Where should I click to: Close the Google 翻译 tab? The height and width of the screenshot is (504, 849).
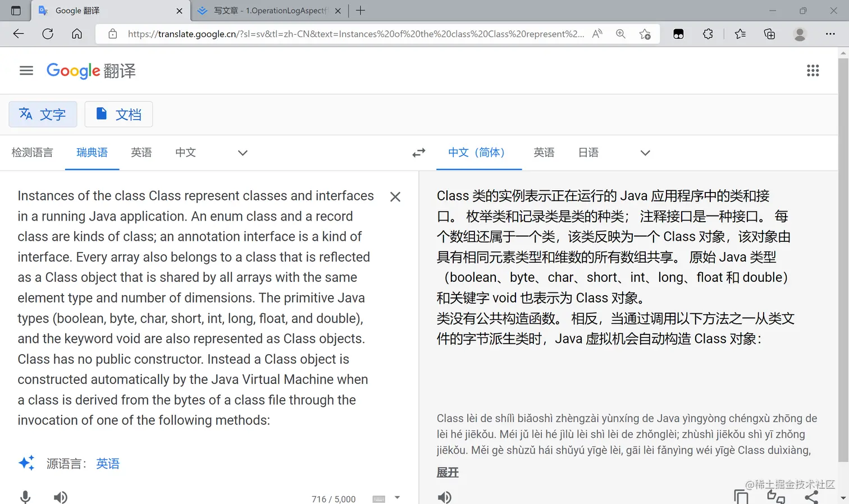(179, 11)
